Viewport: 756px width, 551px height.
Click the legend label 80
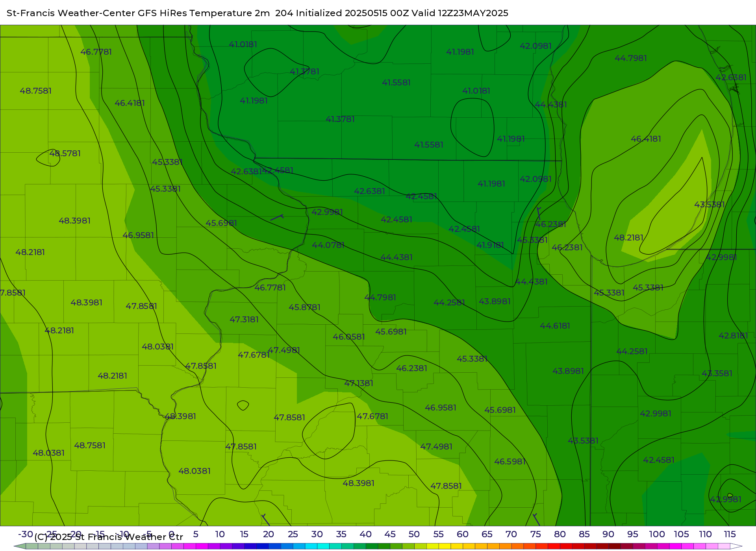[x=560, y=534]
